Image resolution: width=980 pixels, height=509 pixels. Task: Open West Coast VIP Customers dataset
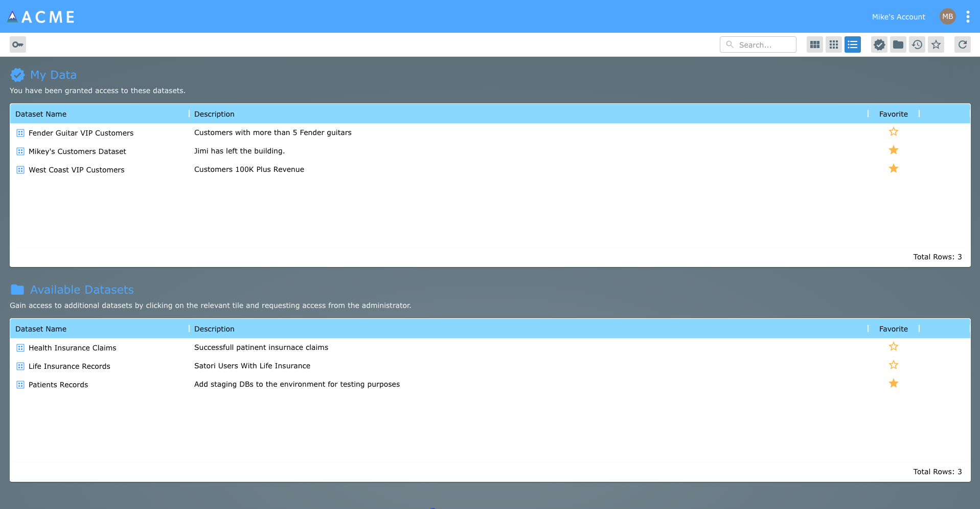(77, 170)
